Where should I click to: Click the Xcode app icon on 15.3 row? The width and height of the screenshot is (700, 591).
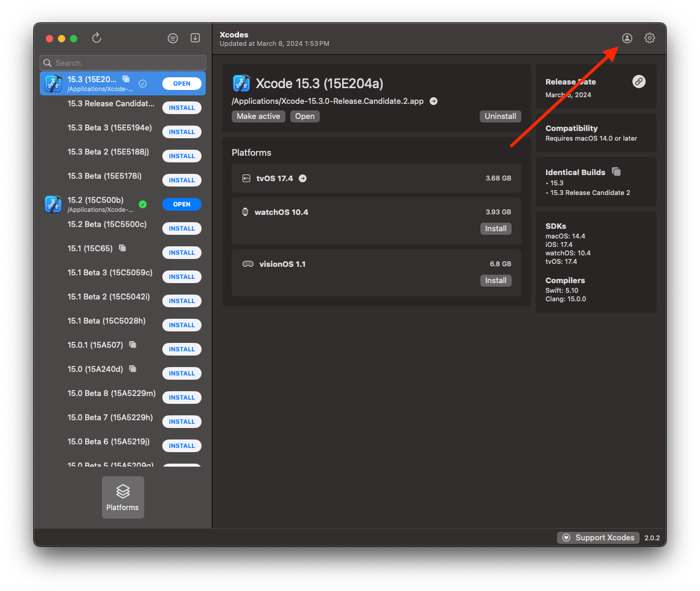pos(53,83)
